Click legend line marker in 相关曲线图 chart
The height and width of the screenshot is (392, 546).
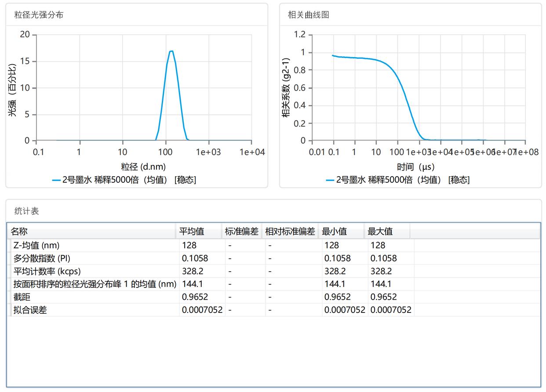click(330, 180)
